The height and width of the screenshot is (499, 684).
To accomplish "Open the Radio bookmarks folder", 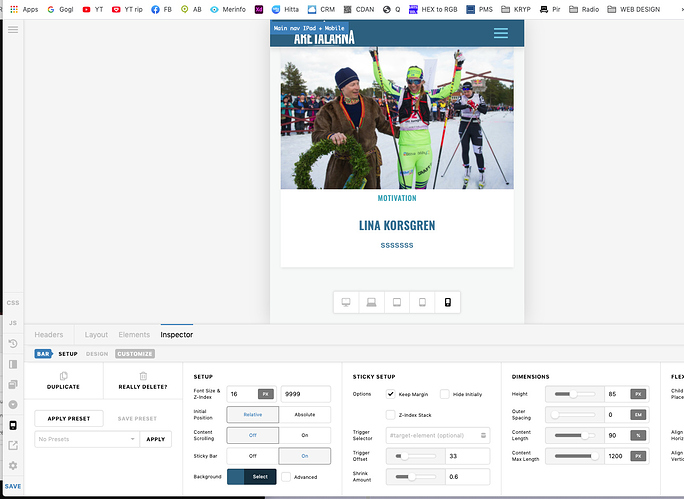I will pos(584,9).
